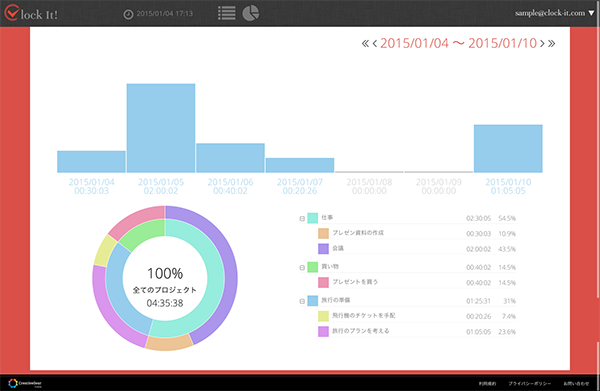This screenshot has height=391, width=600.
Task: Click the purple 会議 color swatch
Action: [323, 249]
